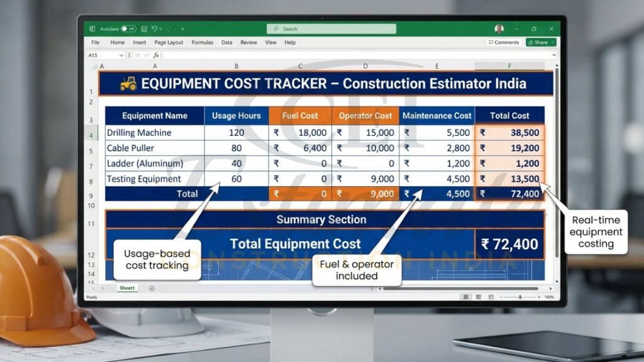Open the Data tab
The image size is (644, 362).
click(x=226, y=42)
